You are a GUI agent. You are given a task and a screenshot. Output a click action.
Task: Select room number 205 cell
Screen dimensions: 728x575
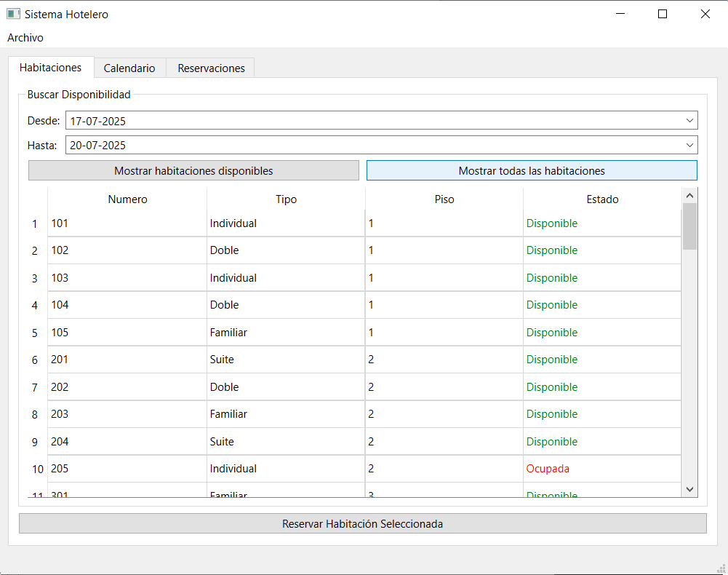pos(127,469)
